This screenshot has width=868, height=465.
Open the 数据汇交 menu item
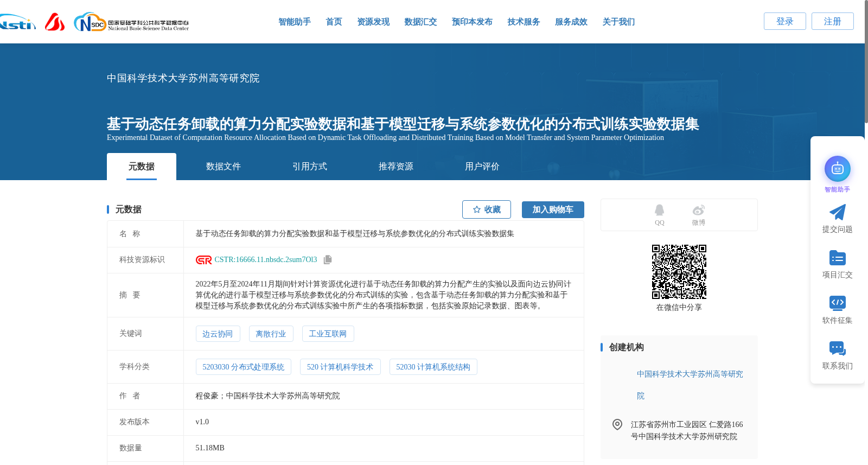420,22
